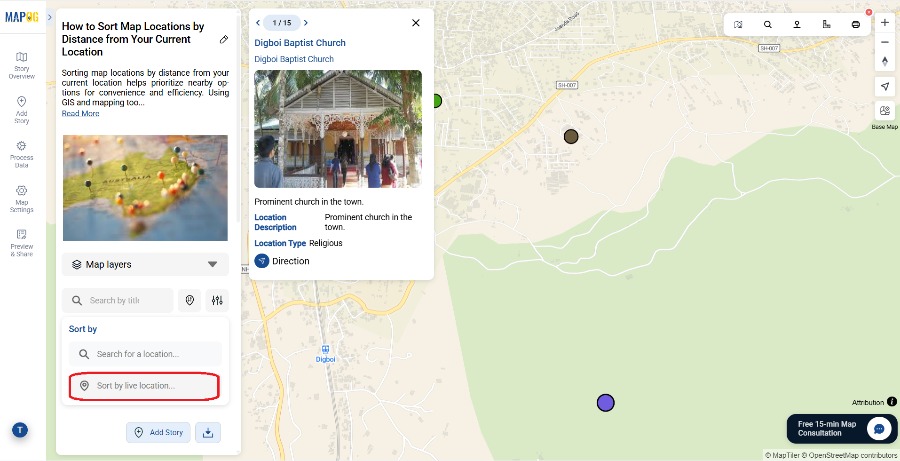Image resolution: width=900 pixels, height=461 pixels.
Task: Edit the story title with the pencil icon
Action: pyautogui.click(x=224, y=40)
